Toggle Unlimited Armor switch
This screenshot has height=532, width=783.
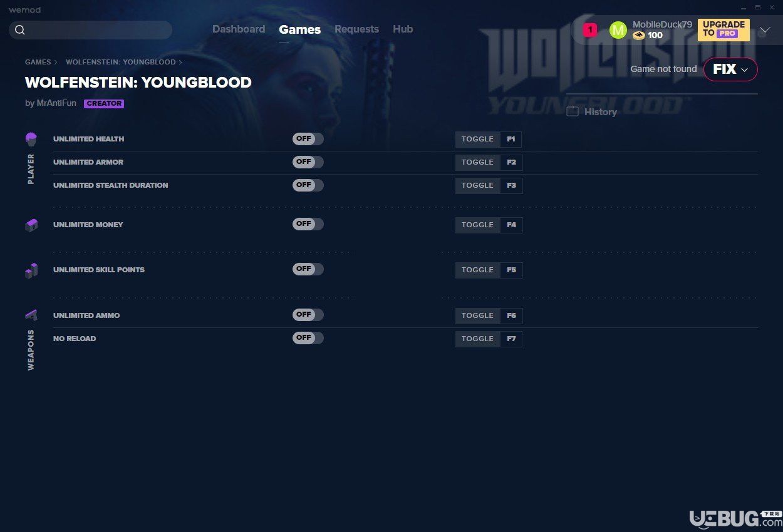pos(308,162)
